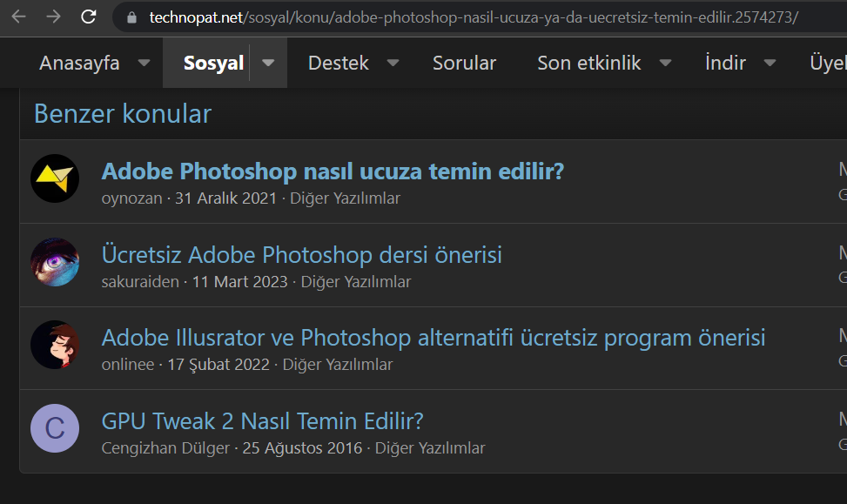Open Cengizhan Dülger's letter C avatar

(x=55, y=428)
